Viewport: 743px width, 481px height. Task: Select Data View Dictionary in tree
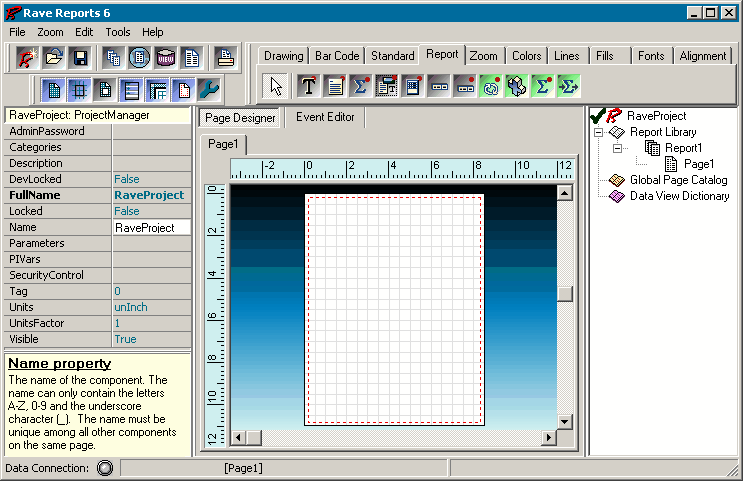point(680,196)
